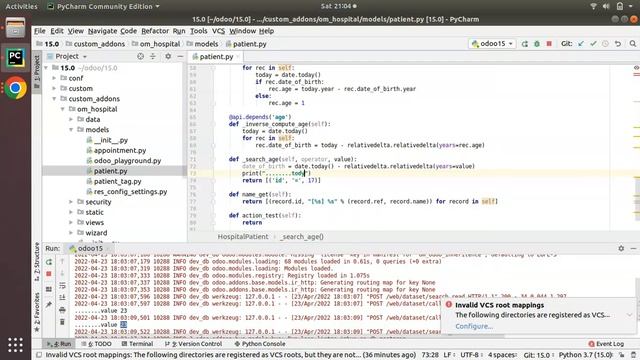Screen dimensions: 640x360
Task: Open the Version Control tool window
Action: point(193,344)
